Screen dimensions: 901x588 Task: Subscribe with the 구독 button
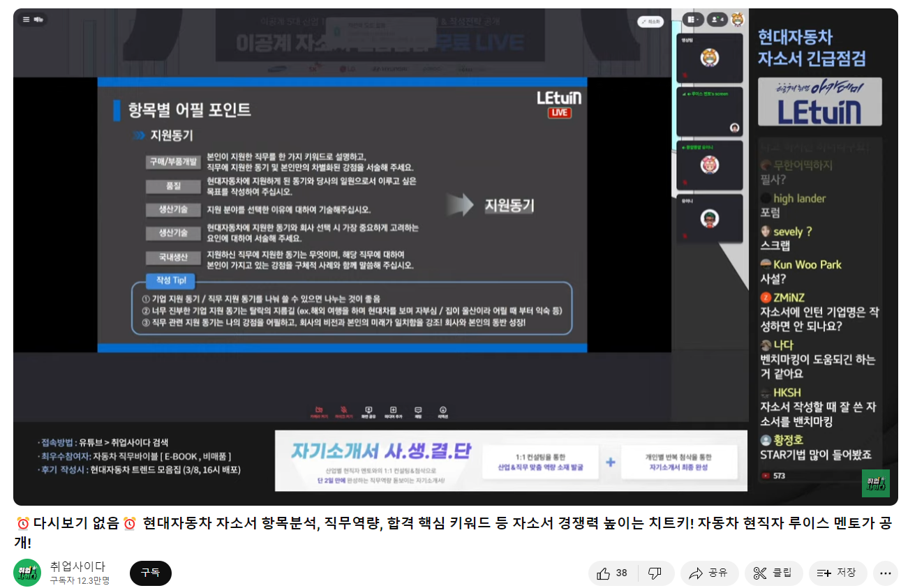[150, 573]
